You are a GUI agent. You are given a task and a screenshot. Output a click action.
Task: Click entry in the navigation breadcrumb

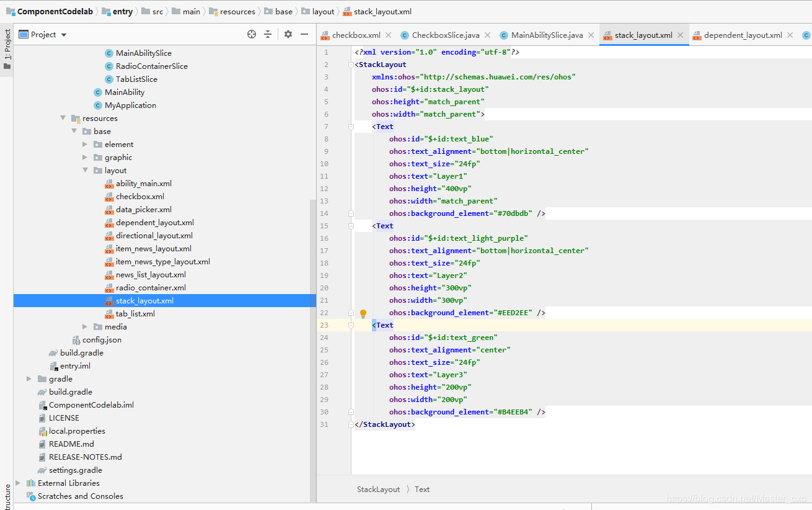click(123, 11)
